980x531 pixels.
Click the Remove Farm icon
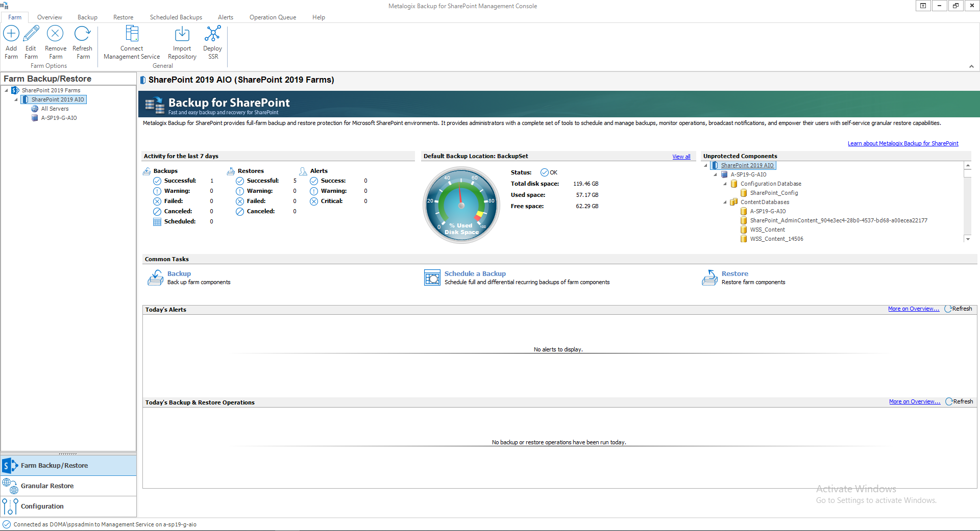point(55,34)
